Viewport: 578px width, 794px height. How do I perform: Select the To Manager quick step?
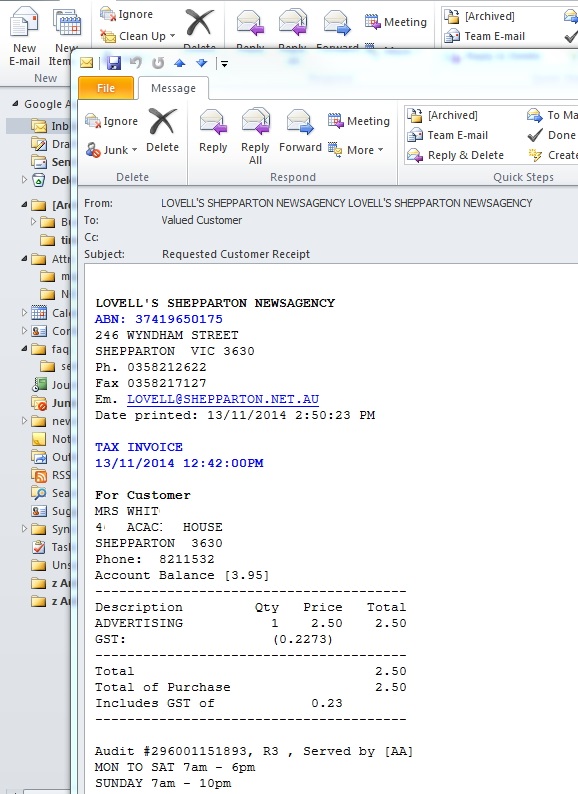[552, 115]
